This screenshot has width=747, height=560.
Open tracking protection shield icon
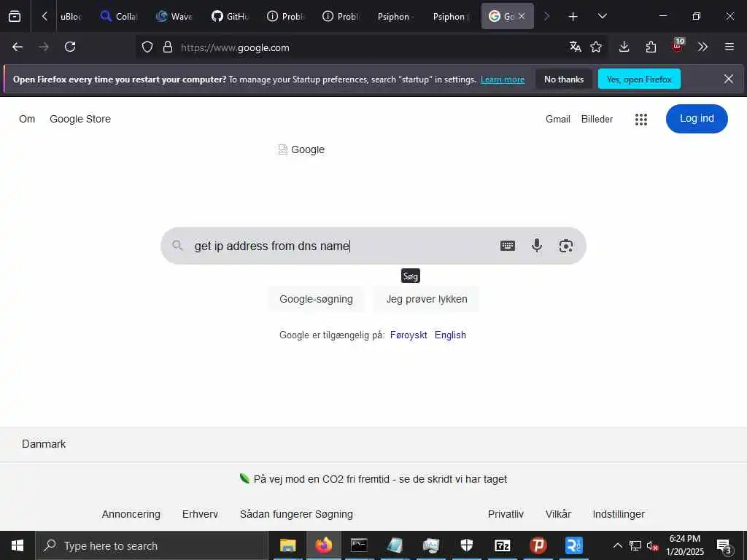click(147, 47)
